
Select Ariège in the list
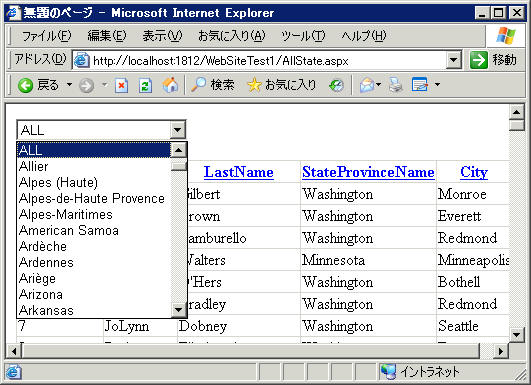94,278
